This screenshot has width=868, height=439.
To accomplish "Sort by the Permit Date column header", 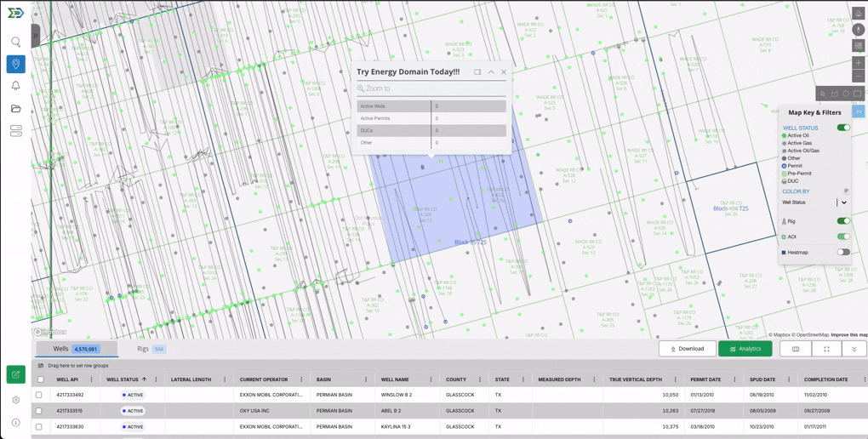I will pyautogui.click(x=705, y=379).
